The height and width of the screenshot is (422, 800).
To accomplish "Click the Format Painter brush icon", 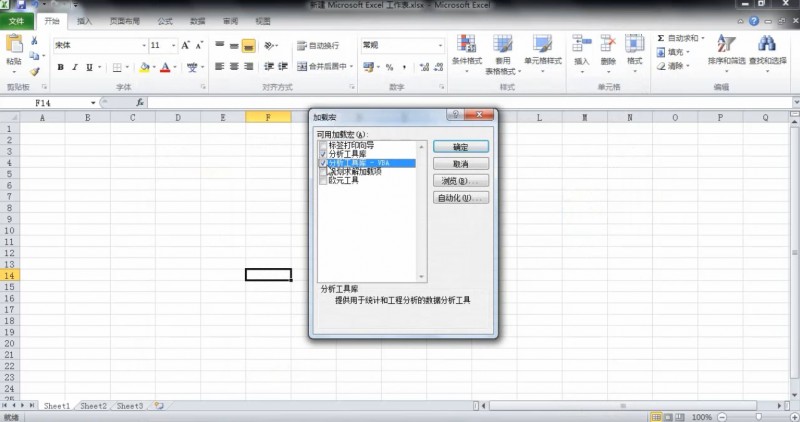I will [x=34, y=72].
